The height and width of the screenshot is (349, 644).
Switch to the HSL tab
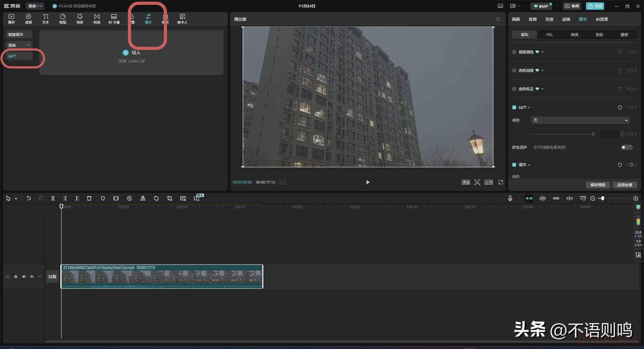click(x=549, y=35)
